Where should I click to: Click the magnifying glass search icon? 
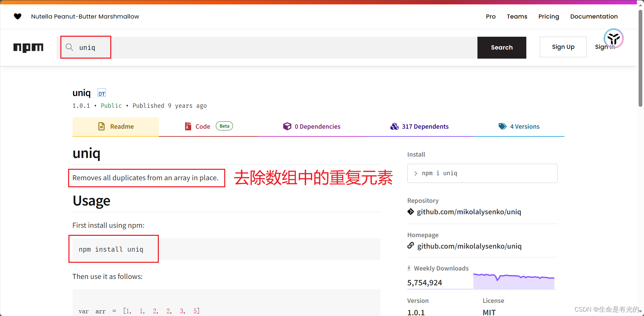coord(69,47)
